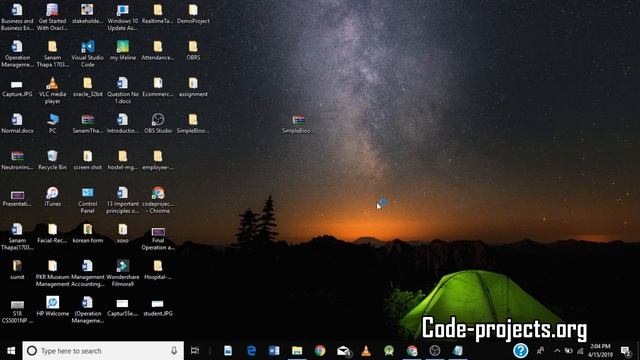Select PKR Museum Management folder
640x360 pixels.
pyautogui.click(x=52, y=273)
